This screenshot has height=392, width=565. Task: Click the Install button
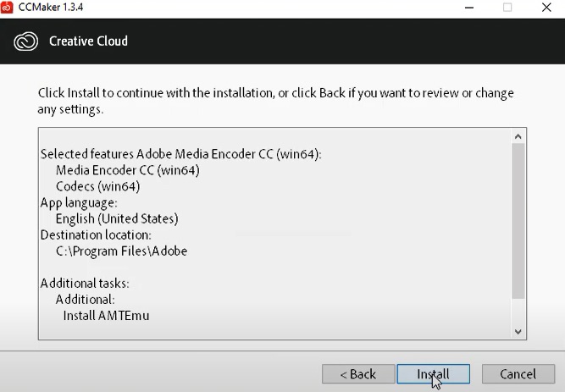(x=433, y=373)
